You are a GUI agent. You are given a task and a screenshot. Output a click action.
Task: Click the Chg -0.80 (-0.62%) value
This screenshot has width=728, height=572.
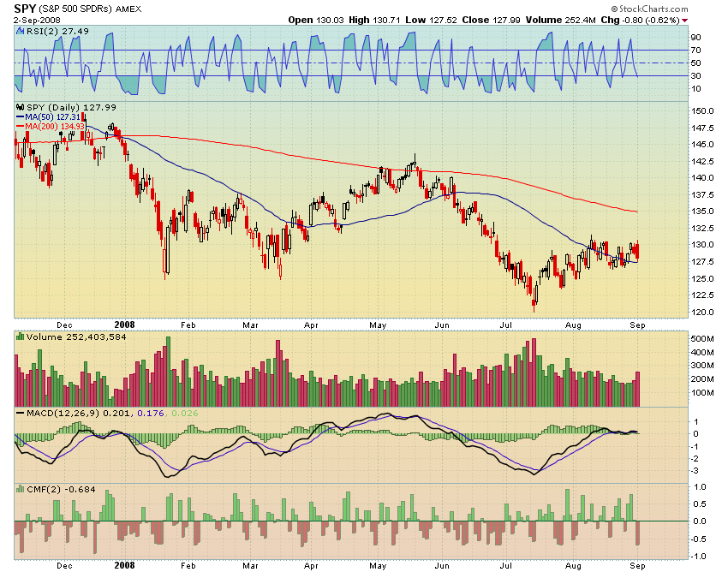click(x=641, y=20)
